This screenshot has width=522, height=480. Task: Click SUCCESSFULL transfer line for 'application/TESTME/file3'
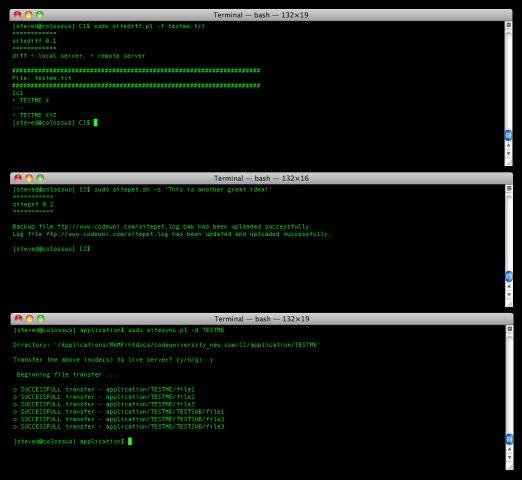(x=104, y=404)
